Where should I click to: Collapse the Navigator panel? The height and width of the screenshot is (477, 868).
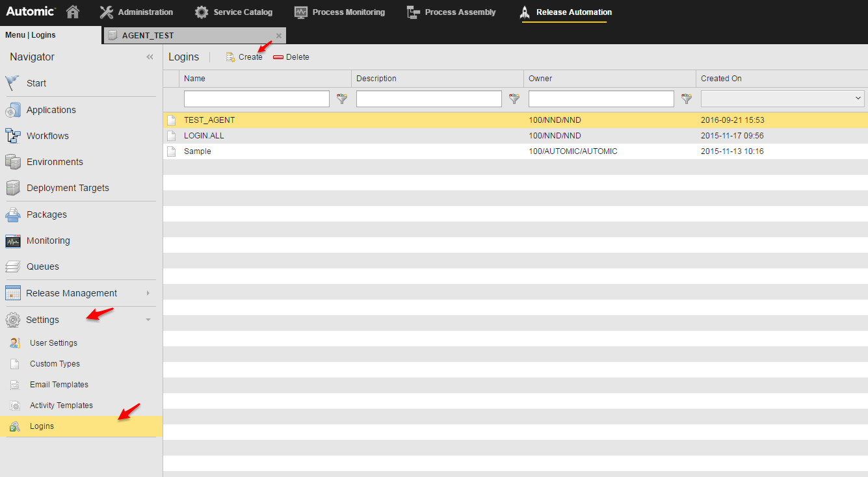point(150,57)
